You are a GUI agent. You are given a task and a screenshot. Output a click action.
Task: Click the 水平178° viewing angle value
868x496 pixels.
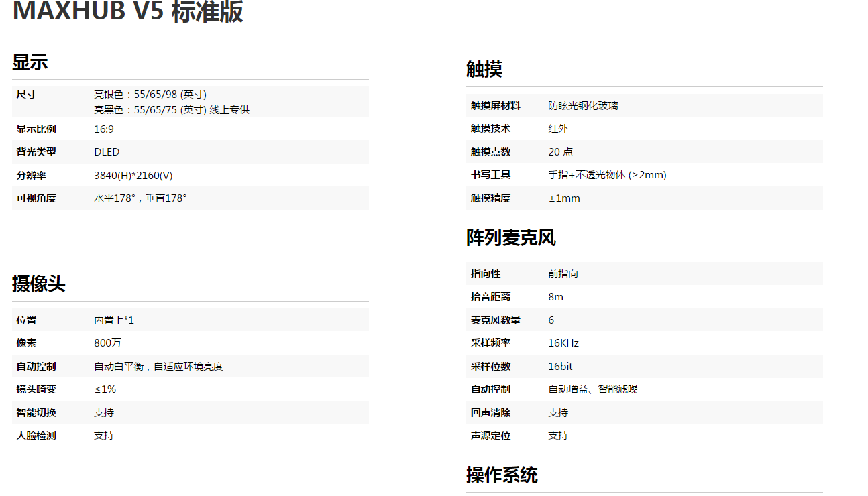click(x=140, y=198)
